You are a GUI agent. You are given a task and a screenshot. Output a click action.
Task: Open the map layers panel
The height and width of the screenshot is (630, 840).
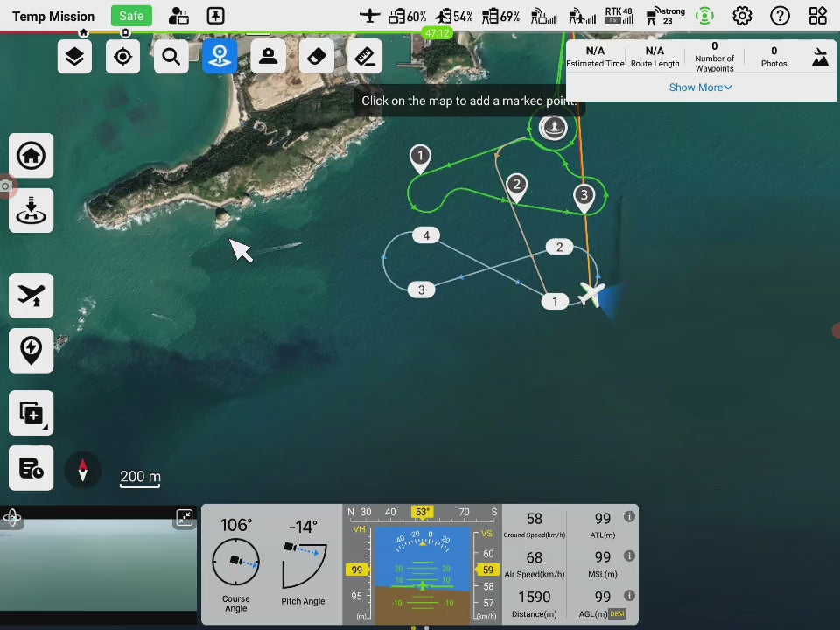point(74,57)
